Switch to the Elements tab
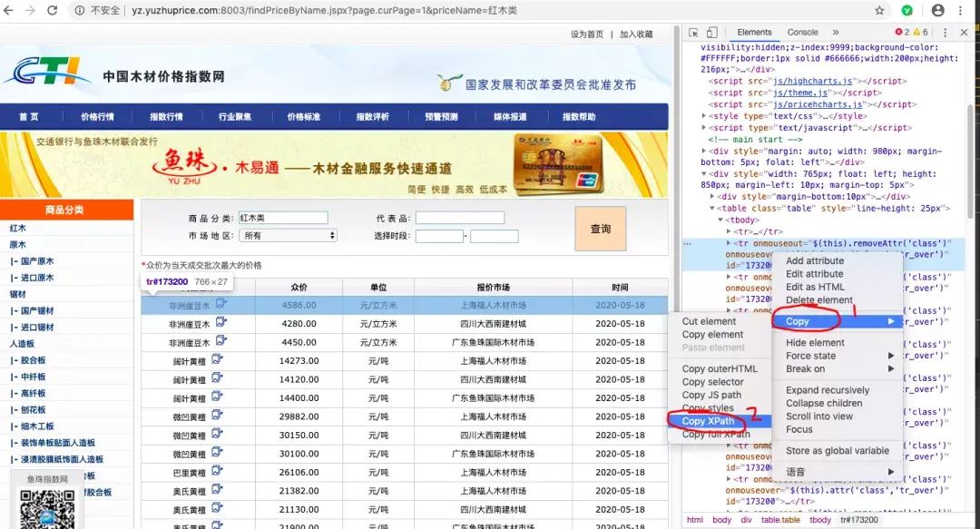The width and height of the screenshot is (980, 529). (x=754, y=33)
